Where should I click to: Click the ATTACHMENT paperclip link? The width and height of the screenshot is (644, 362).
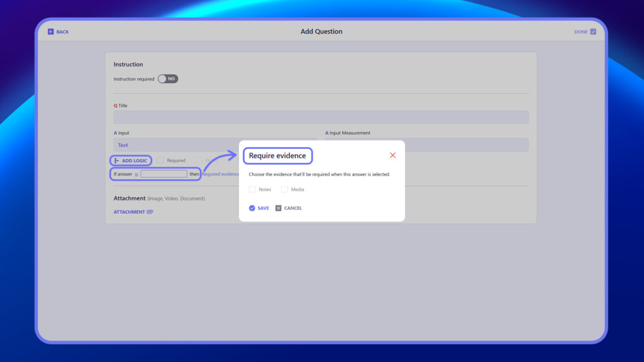click(x=133, y=212)
